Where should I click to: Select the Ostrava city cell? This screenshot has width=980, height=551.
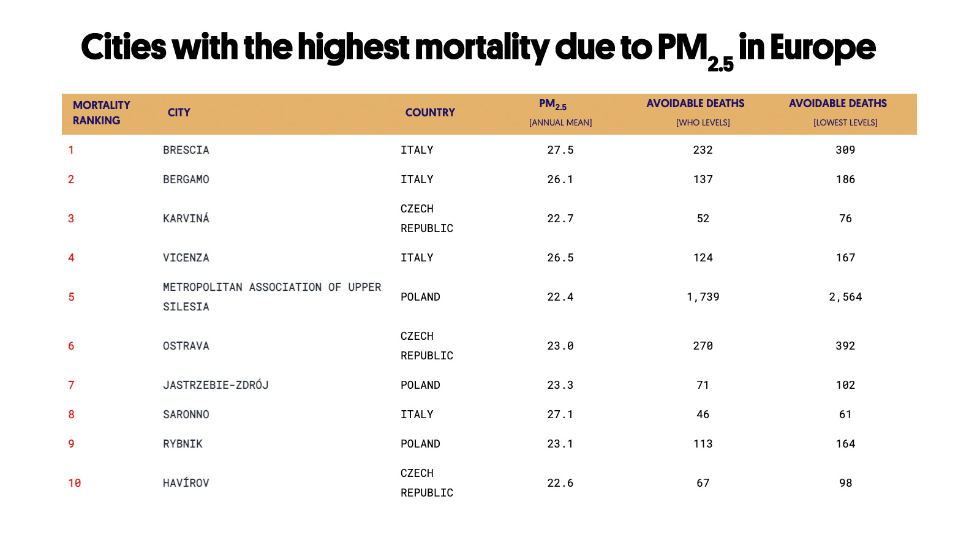186,346
